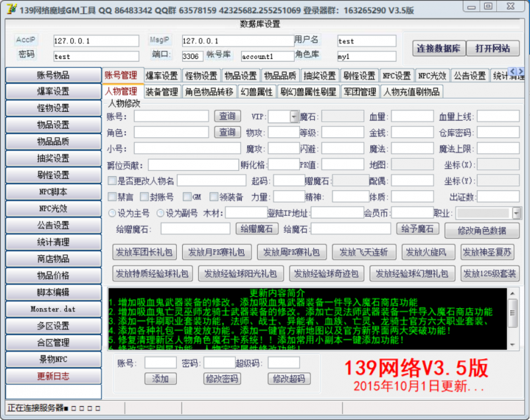Open the 多区设置 sidebar panel

[x=50, y=325]
